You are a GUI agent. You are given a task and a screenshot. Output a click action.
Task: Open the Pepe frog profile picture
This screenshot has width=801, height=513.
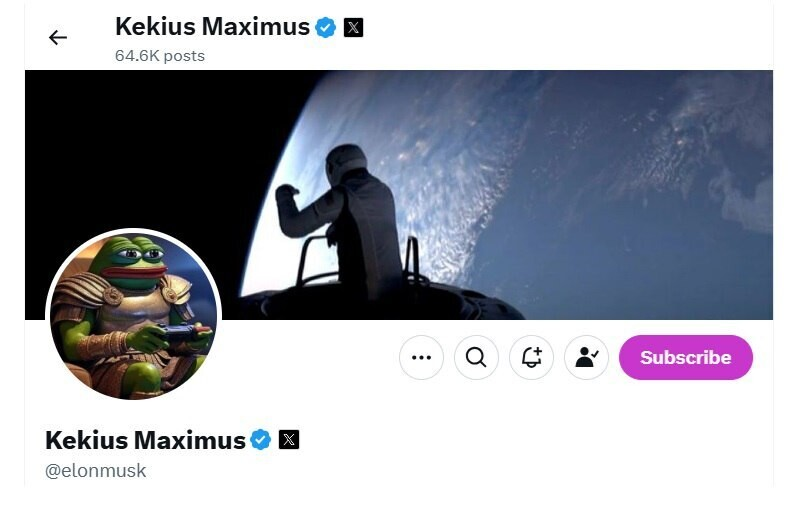(x=133, y=315)
